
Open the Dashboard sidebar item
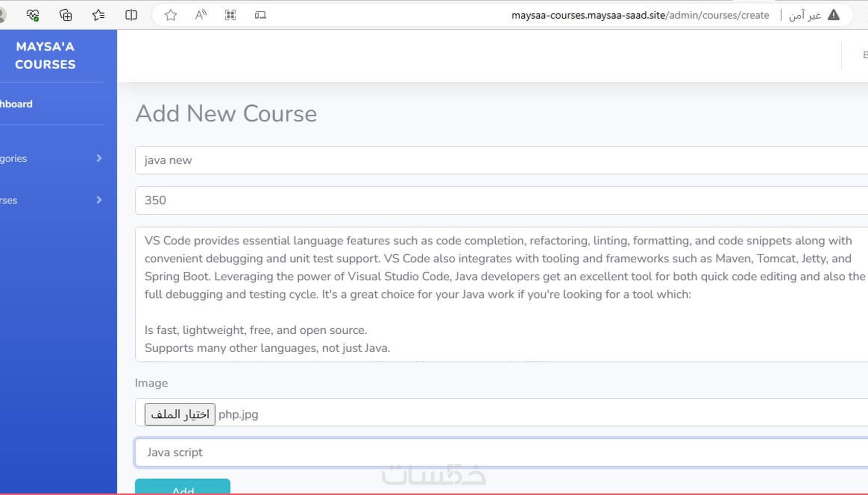point(16,104)
